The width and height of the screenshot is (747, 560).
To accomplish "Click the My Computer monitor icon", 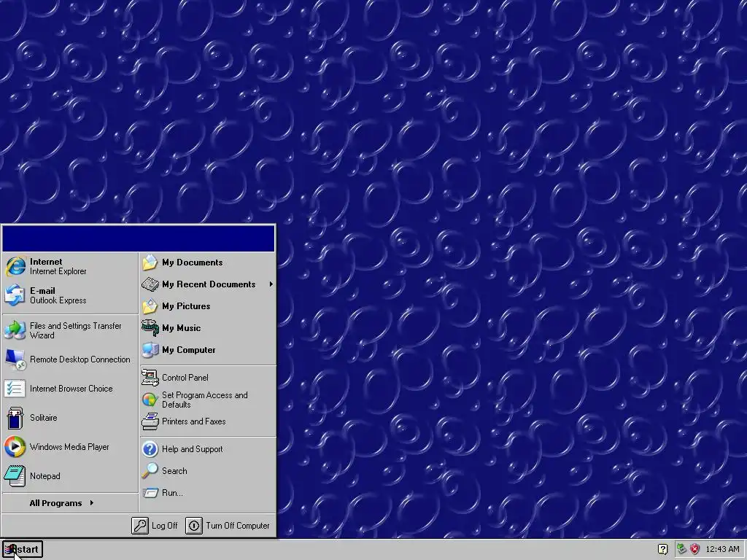I will pyautogui.click(x=150, y=350).
